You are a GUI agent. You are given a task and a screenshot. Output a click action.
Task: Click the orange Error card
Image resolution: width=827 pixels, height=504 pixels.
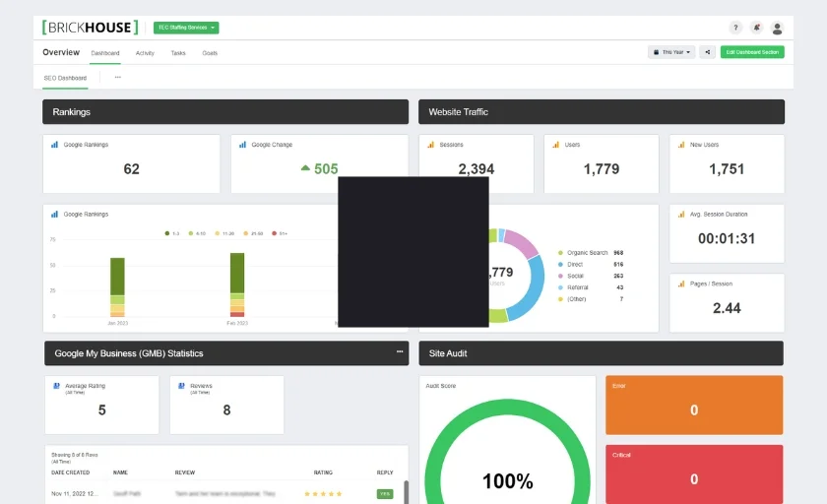pos(694,405)
